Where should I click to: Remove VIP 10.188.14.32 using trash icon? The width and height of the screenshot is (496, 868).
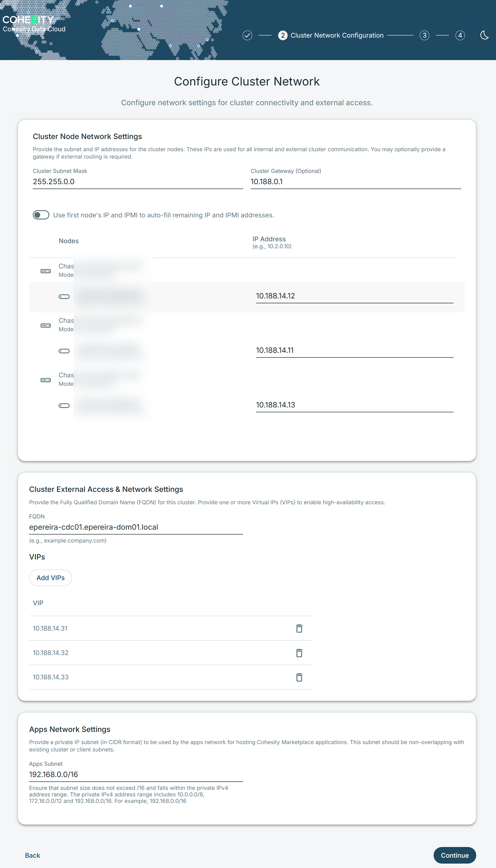click(299, 653)
